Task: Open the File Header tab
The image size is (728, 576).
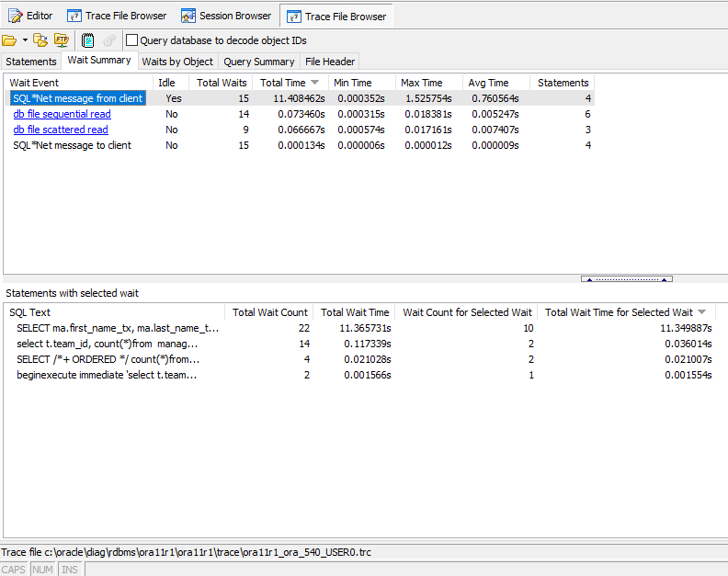Action: coord(330,62)
